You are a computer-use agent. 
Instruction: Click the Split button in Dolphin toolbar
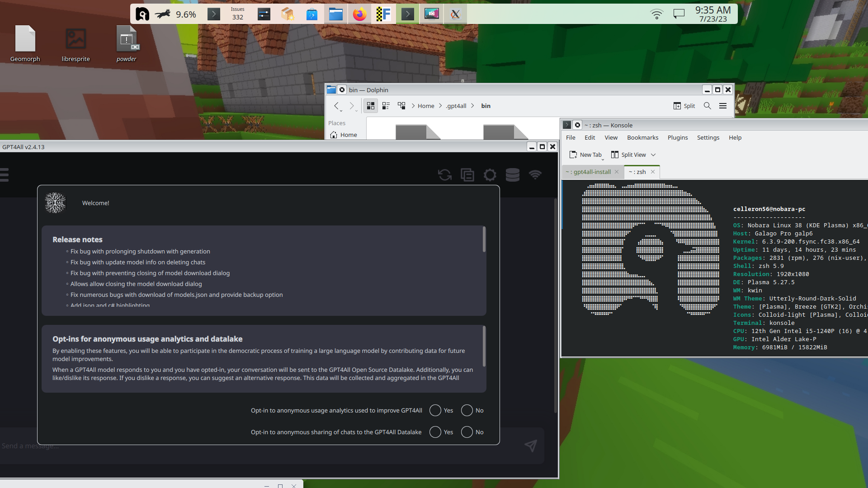point(684,106)
